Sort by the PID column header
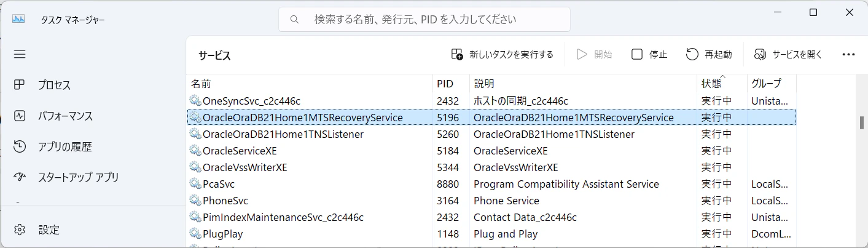Screen dimensions: 868x248 point(451,83)
